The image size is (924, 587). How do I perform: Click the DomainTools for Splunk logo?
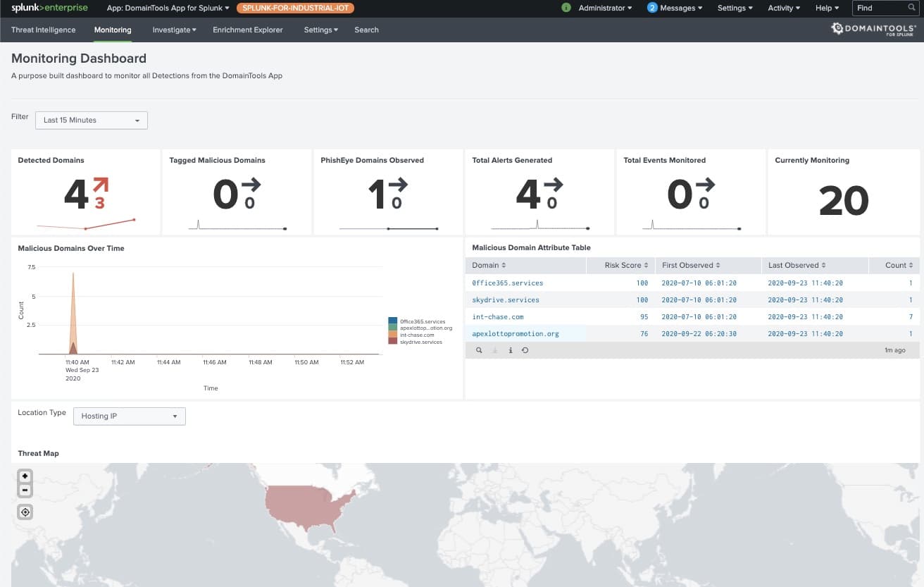873,29
